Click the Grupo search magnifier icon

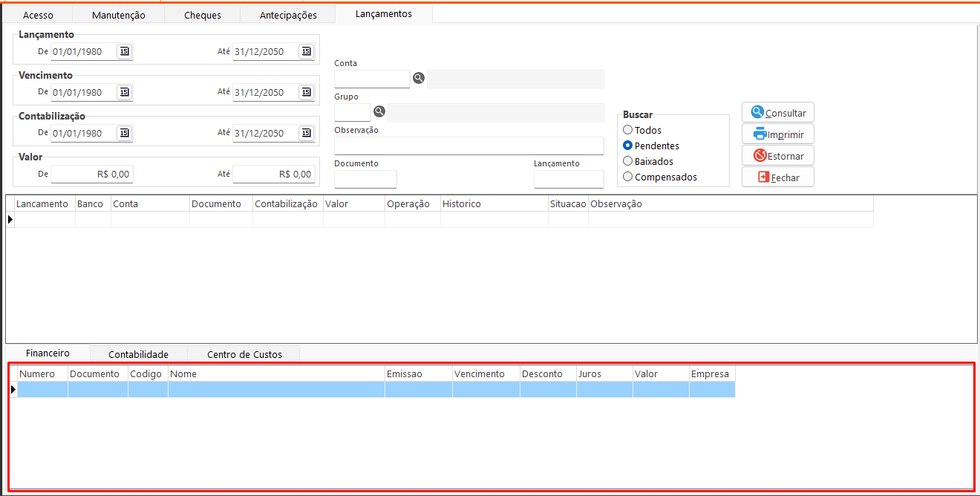tap(379, 111)
